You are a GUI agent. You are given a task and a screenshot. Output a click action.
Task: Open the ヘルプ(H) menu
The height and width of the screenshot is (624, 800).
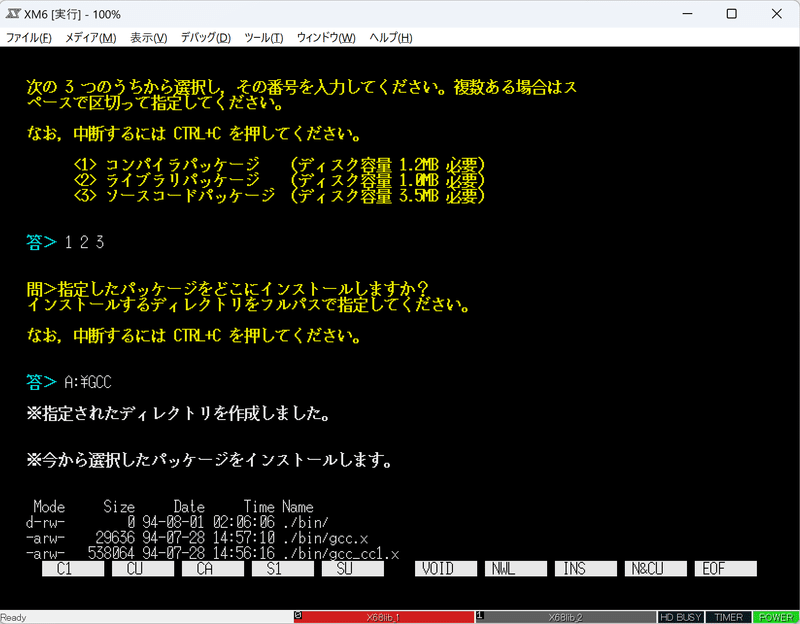(391, 38)
